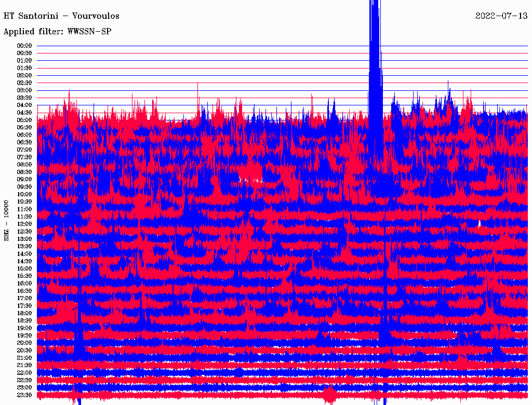The width and height of the screenshot is (532, 405).
Task: Select the Applied filter WWSSN-SP text
Action: pyautogui.click(x=57, y=32)
